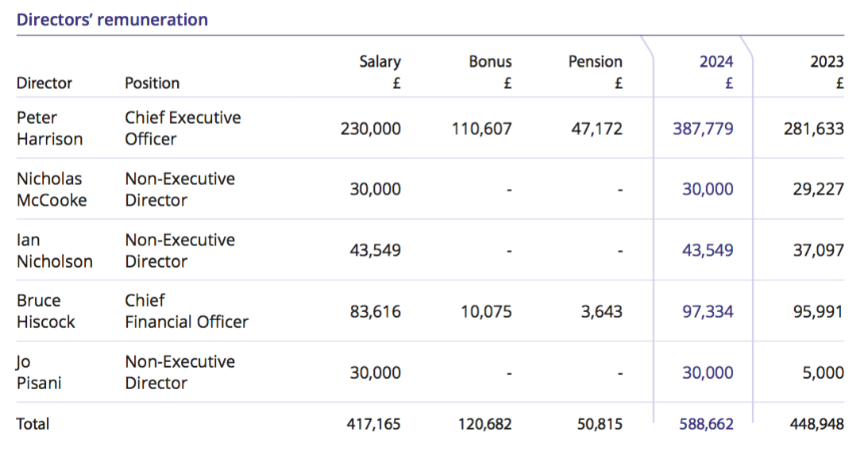This screenshot has height=459, width=868.
Task: Select Jo Pisani's name cell
Action: tap(39, 372)
